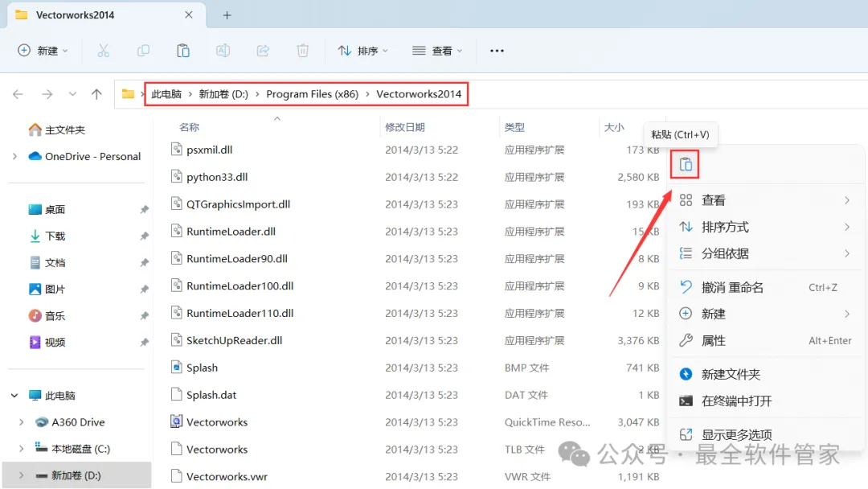This screenshot has height=489, width=868.
Task: Click pin icon next to Downloads (下载)
Action: click(x=145, y=236)
